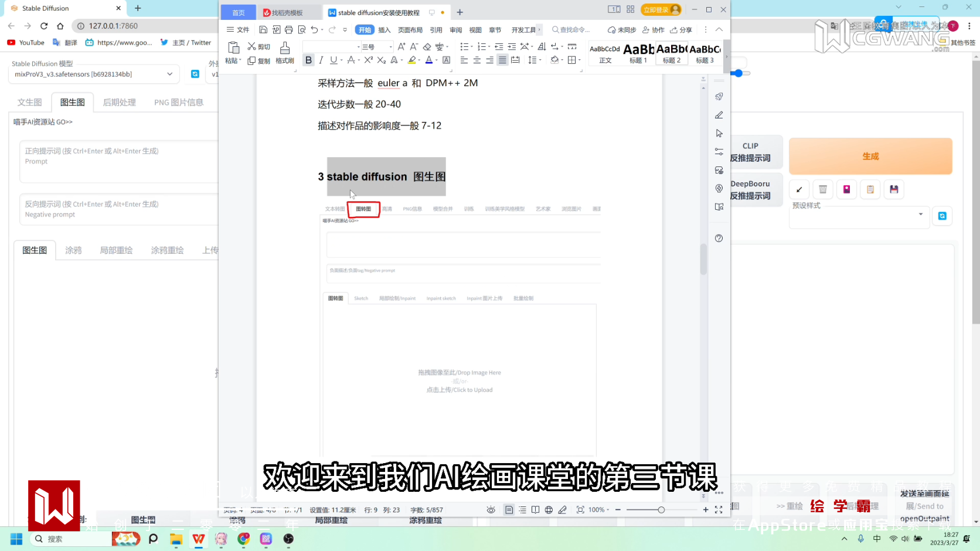The height and width of the screenshot is (551, 980).
Task: Open a new WPS document tab
Action: click(x=460, y=12)
